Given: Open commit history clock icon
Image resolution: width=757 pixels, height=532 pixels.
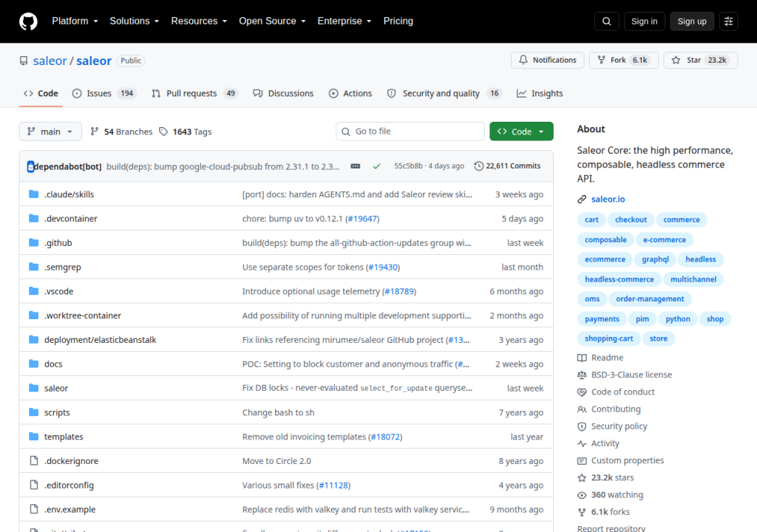Looking at the screenshot, I should [478, 166].
